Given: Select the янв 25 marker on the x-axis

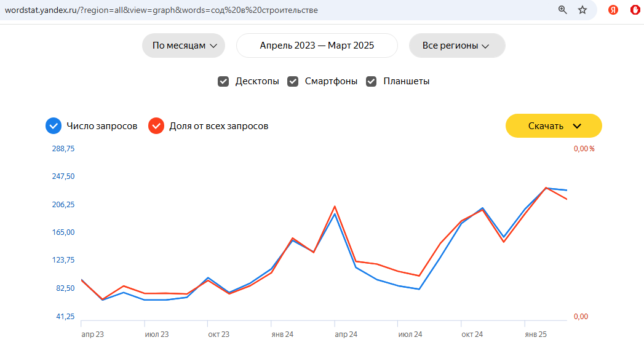Looking at the screenshot, I should pyautogui.click(x=535, y=334).
